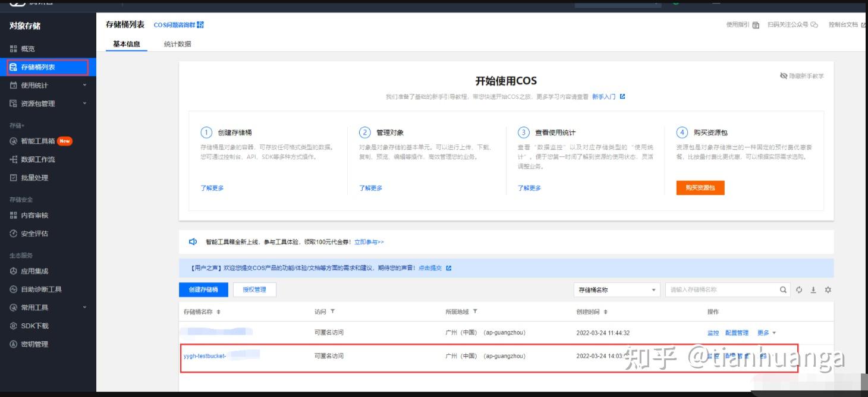This screenshot has width=868, height=397.
Task: Open the column settings gear icon
Action: point(827,290)
